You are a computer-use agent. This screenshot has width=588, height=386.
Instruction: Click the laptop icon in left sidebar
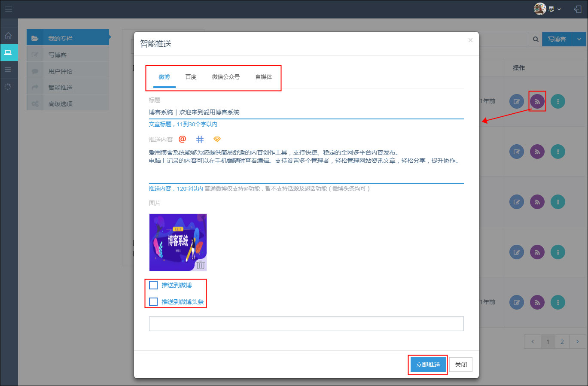point(8,52)
